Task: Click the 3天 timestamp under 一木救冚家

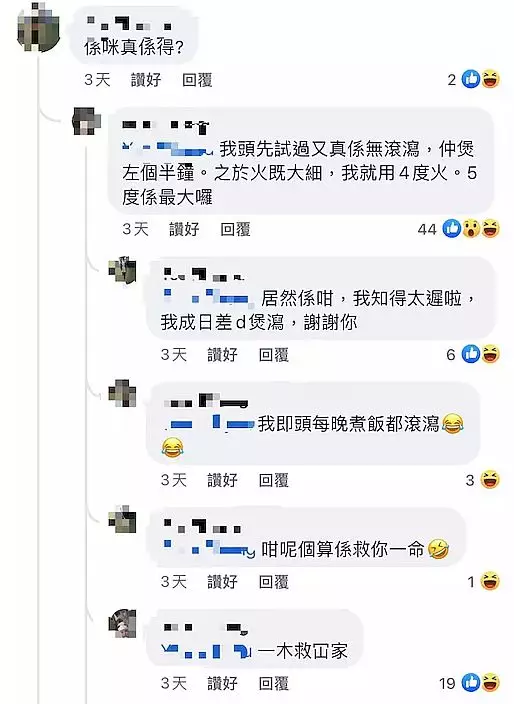Action: 174,683
